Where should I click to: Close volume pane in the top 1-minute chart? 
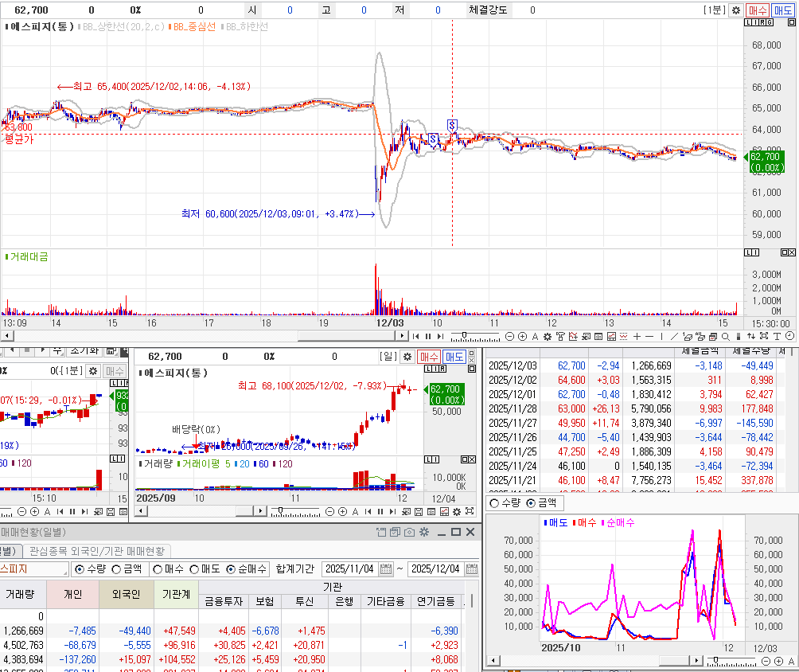pyautogui.click(x=791, y=252)
